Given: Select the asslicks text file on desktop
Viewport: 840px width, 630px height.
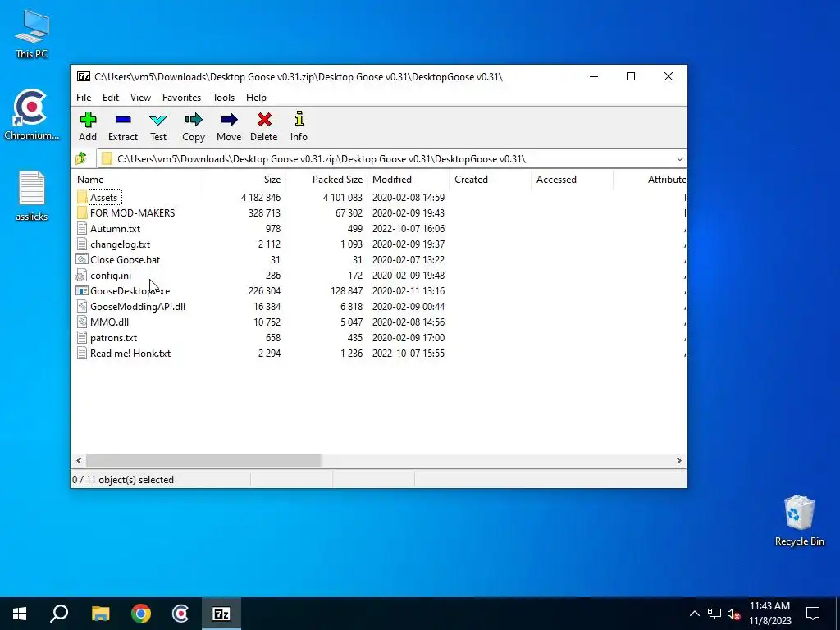Looking at the screenshot, I should coord(32,196).
